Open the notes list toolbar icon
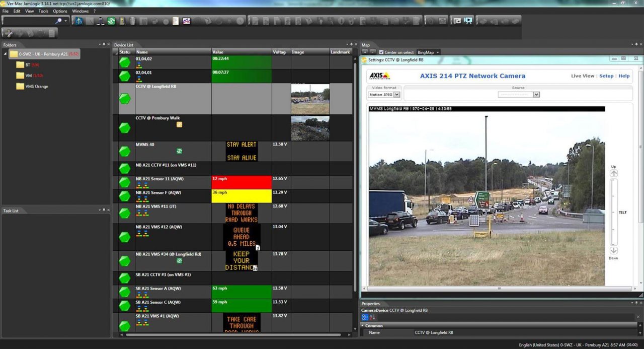 tap(176, 21)
